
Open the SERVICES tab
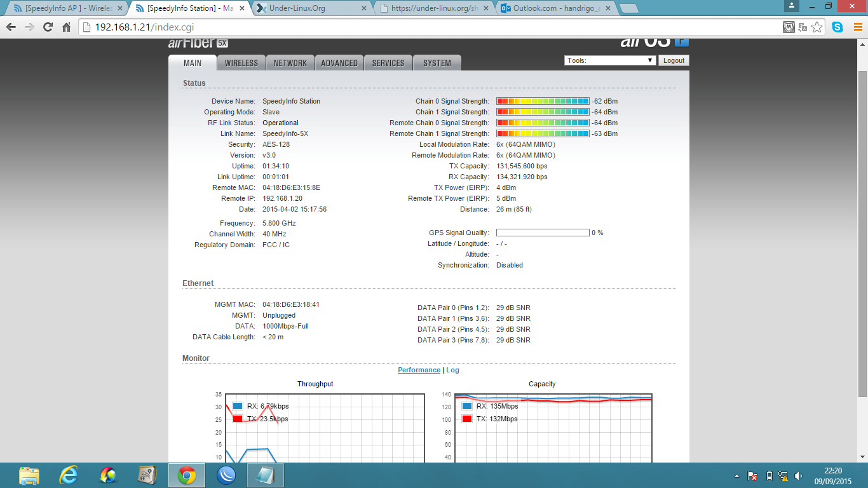tap(388, 63)
